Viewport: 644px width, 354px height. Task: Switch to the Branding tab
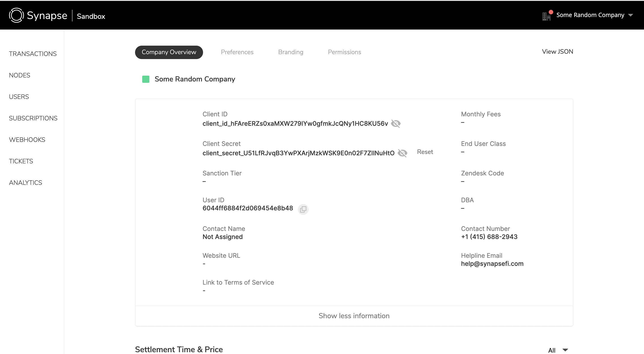point(290,52)
